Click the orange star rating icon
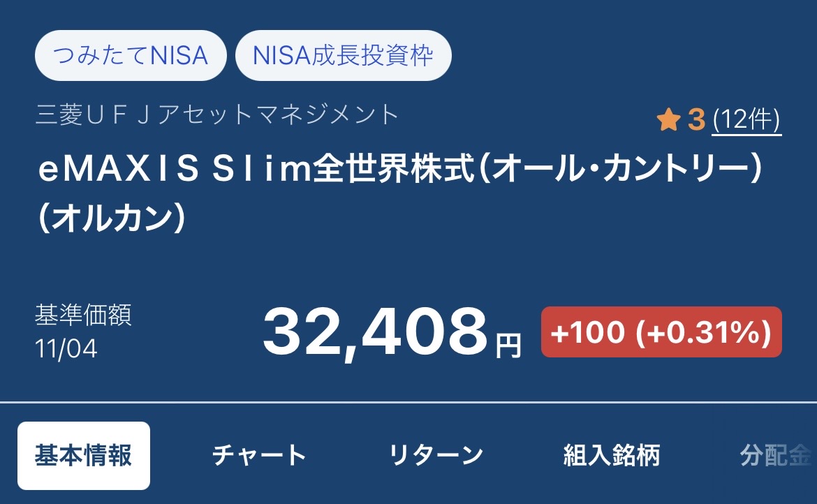Viewport: 817px width, 504px height. coord(668,121)
